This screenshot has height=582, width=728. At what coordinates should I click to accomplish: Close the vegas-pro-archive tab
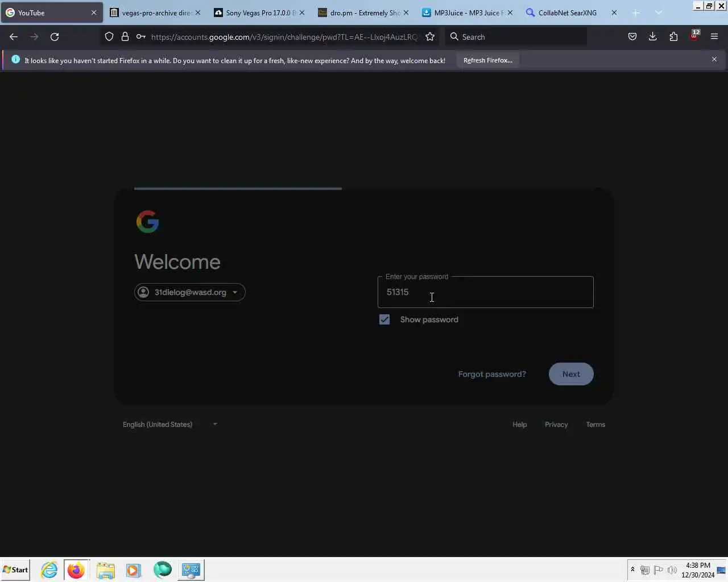point(198,13)
